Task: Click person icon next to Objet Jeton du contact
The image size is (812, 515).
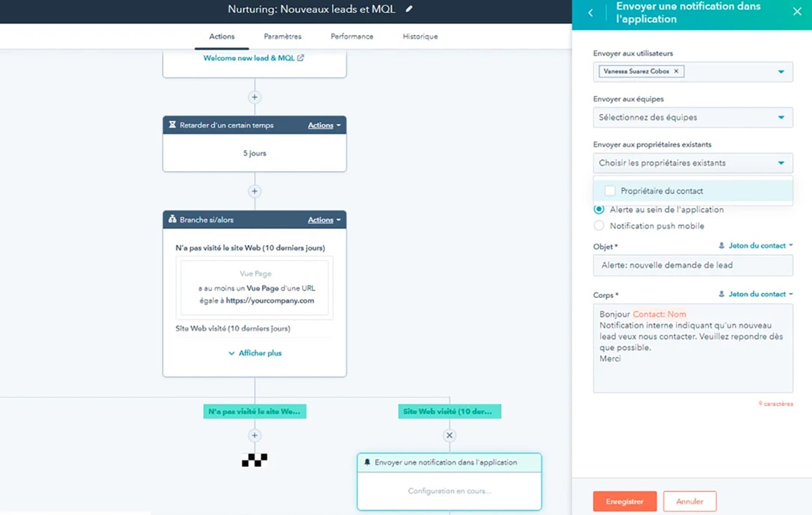Action: (x=721, y=245)
